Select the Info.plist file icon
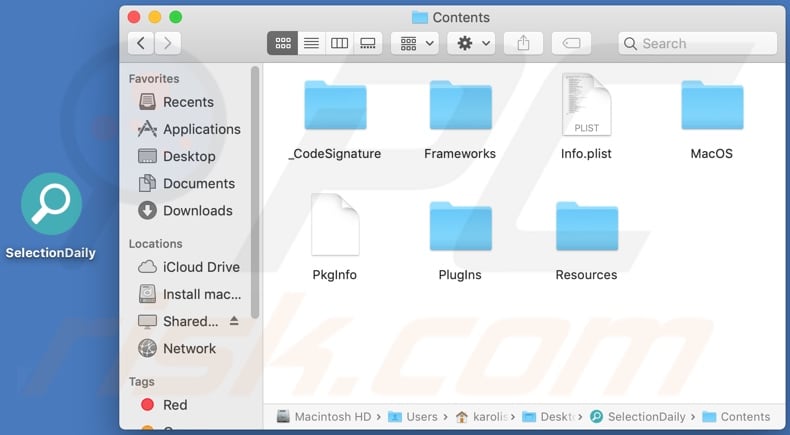This screenshot has height=435, width=790. (586, 104)
